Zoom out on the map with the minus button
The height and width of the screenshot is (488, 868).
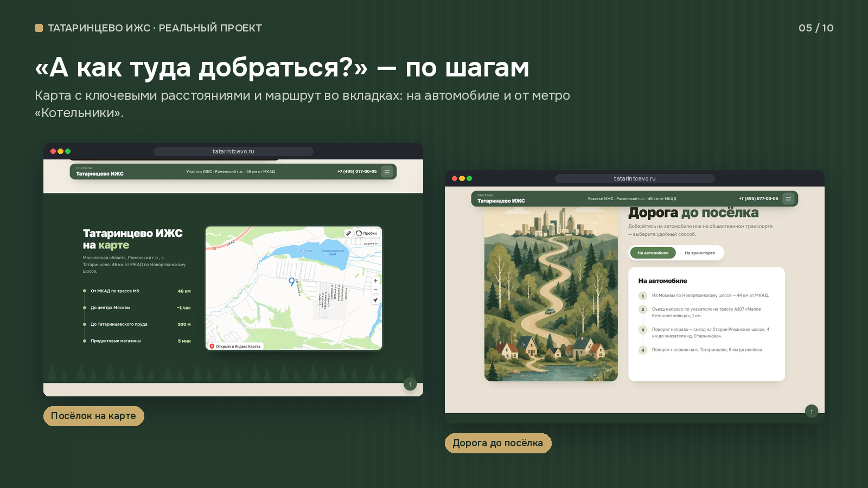pyautogui.click(x=375, y=290)
